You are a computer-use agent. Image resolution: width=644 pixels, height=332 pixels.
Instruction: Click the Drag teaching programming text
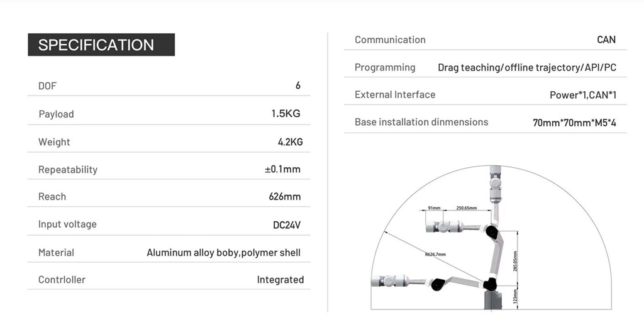[x=527, y=67]
